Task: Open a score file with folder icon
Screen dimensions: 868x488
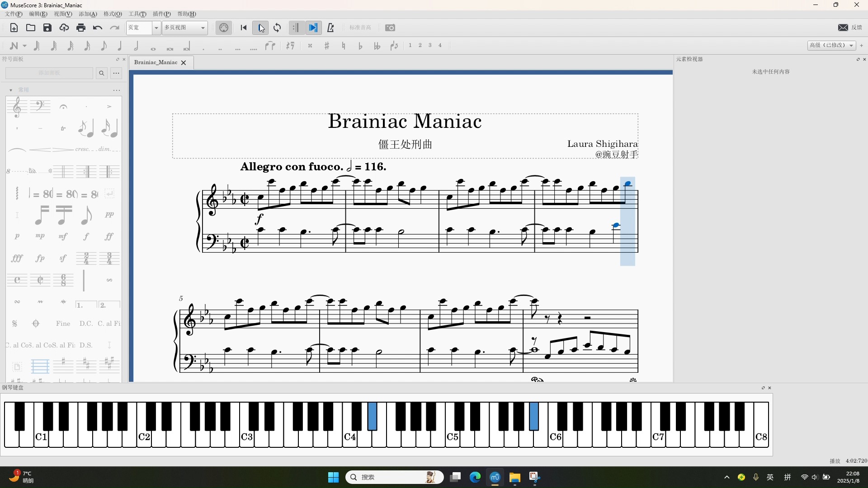Action: tap(31, 28)
